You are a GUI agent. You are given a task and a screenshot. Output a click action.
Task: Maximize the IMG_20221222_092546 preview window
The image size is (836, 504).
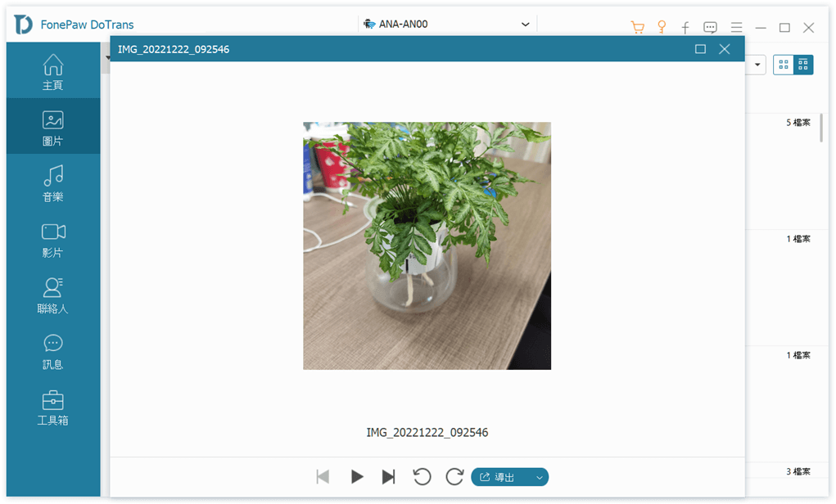coord(700,49)
